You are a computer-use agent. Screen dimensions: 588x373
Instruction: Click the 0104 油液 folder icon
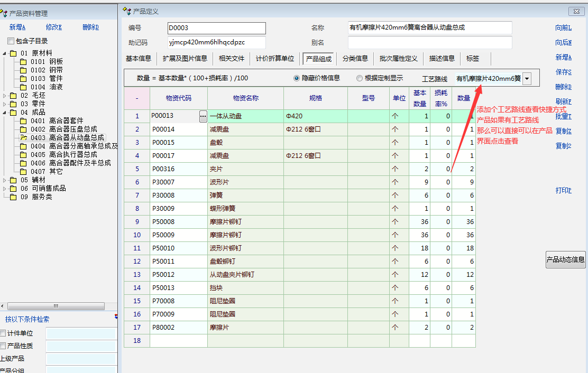23,87
